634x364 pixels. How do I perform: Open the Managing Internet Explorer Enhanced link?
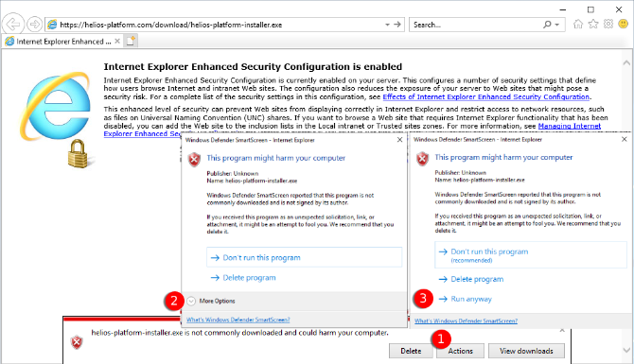pyautogui.click(x=570, y=126)
